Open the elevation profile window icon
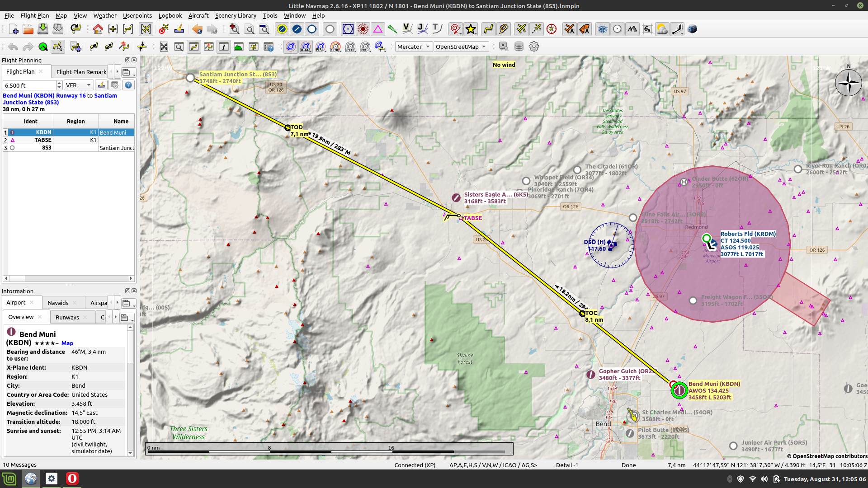The image size is (868, 488). tap(238, 47)
